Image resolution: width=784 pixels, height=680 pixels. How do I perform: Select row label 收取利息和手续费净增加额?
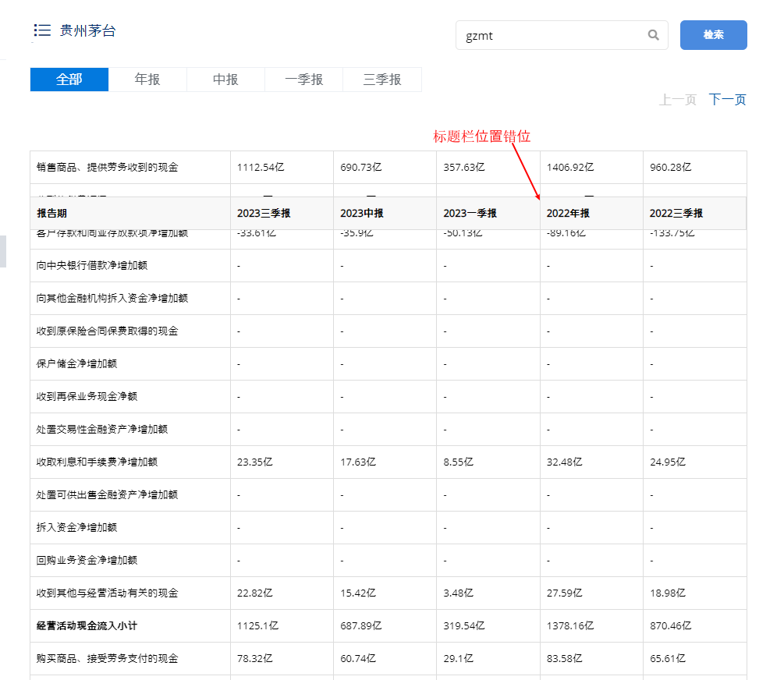point(97,462)
